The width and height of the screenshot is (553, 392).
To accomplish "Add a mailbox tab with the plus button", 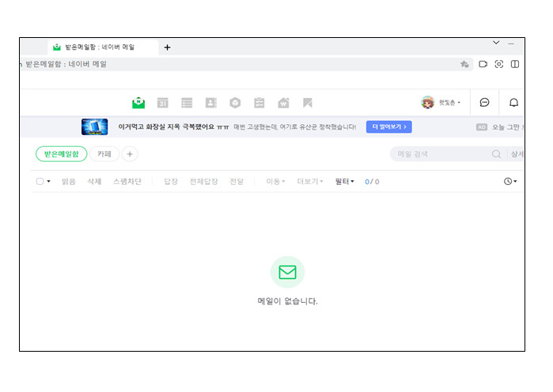I will click(x=130, y=154).
